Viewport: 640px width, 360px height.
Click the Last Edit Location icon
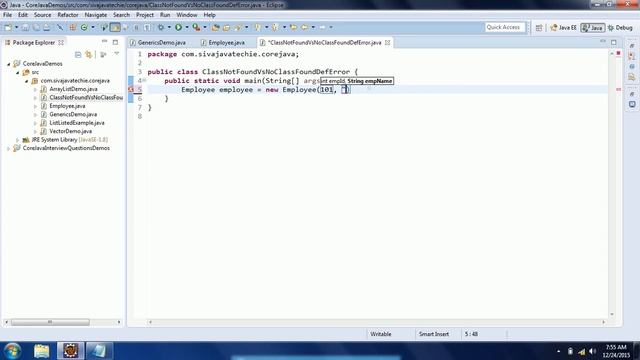click(293, 27)
